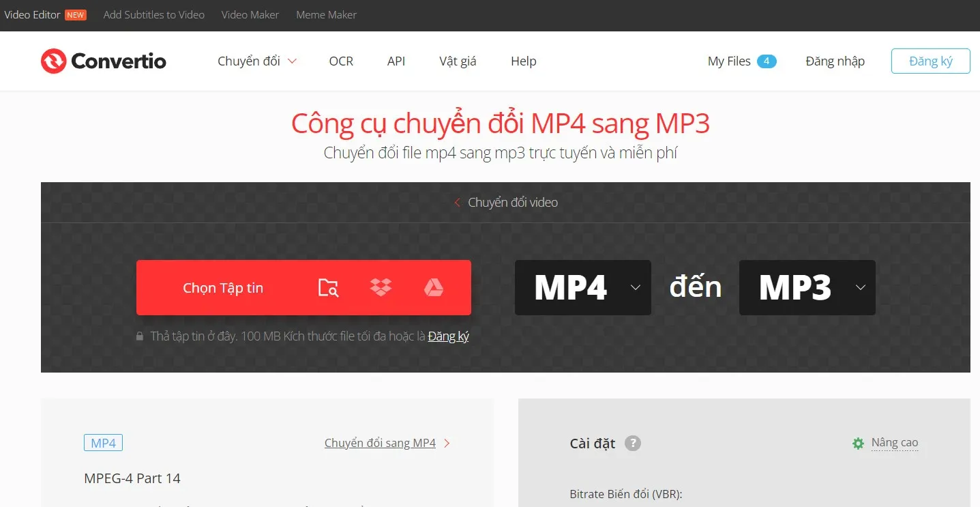
Task: Open the Video Maker link
Action: (x=250, y=14)
